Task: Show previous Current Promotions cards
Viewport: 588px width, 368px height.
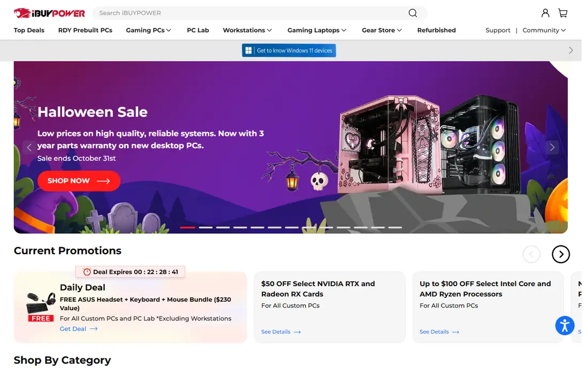Action: (x=531, y=254)
